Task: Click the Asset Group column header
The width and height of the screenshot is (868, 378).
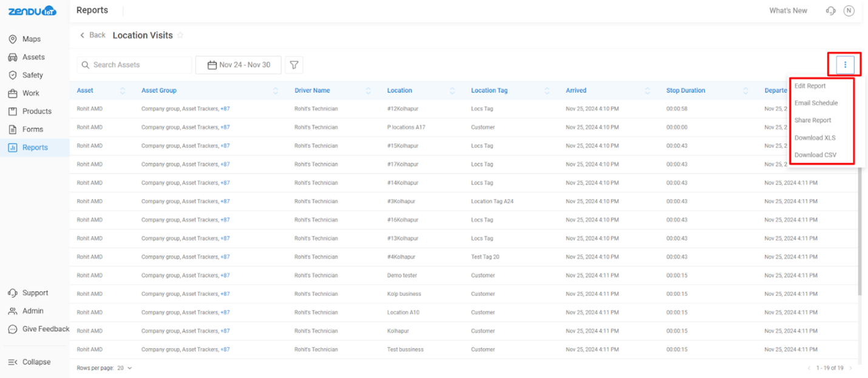Action: point(159,91)
